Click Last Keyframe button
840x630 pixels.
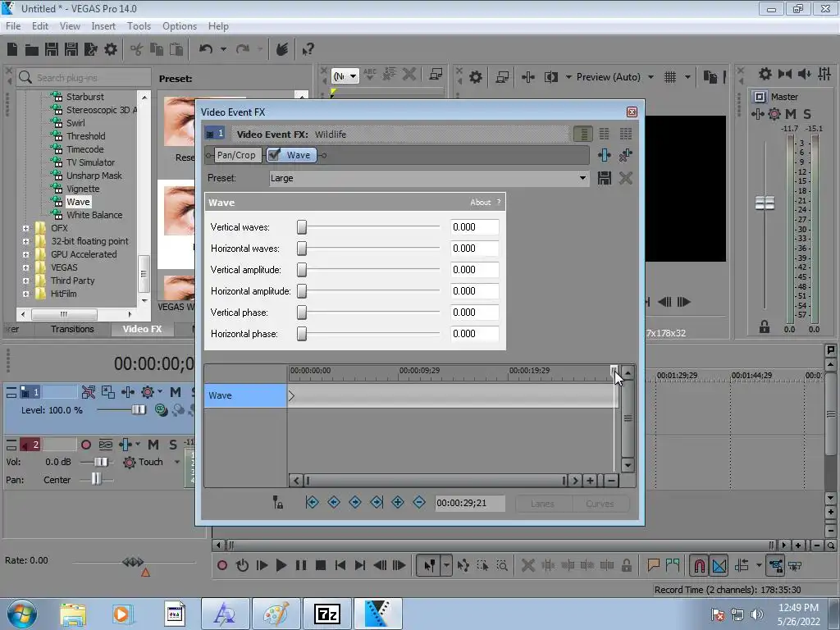[x=377, y=502]
